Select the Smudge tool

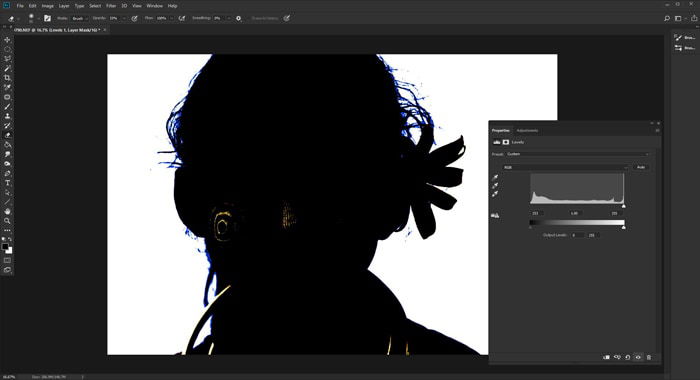click(x=7, y=154)
